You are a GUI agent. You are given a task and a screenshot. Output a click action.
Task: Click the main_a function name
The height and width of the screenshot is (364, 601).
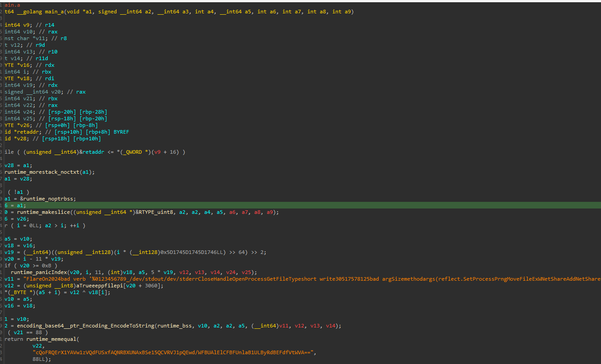(56, 11)
